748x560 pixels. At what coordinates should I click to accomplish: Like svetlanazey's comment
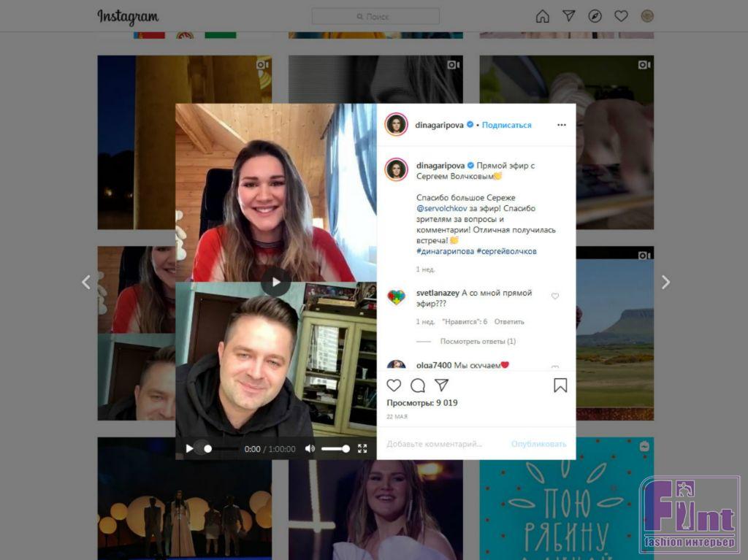point(555,296)
